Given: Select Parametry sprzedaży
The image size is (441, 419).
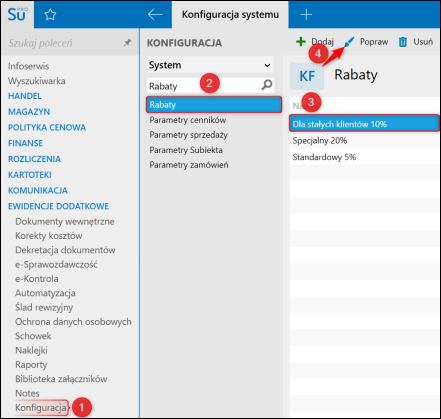Looking at the screenshot, I should [189, 135].
